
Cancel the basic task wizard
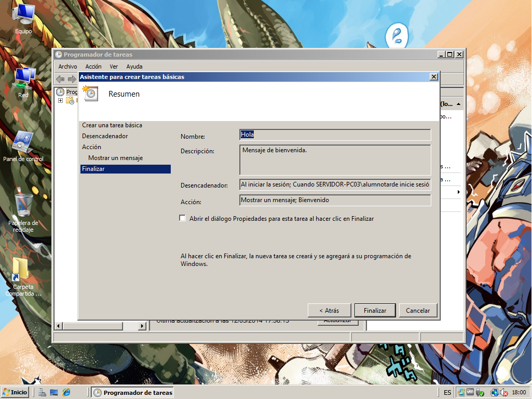418,310
